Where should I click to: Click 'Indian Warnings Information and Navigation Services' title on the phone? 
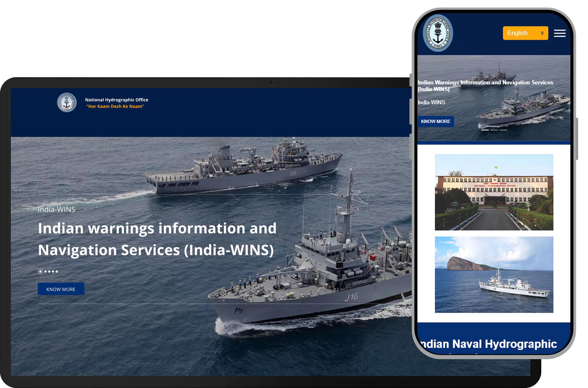(485, 86)
